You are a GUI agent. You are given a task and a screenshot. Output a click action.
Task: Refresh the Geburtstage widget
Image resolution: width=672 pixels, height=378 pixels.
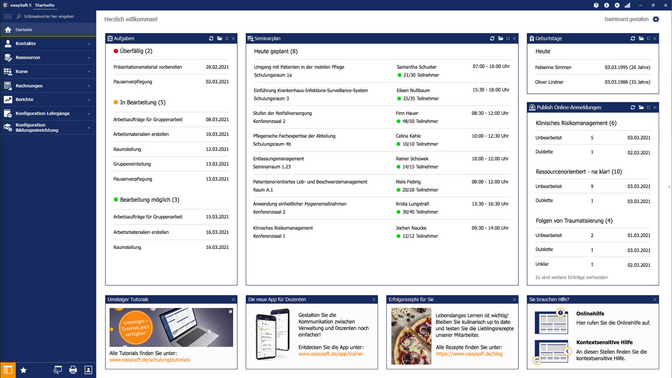click(633, 39)
